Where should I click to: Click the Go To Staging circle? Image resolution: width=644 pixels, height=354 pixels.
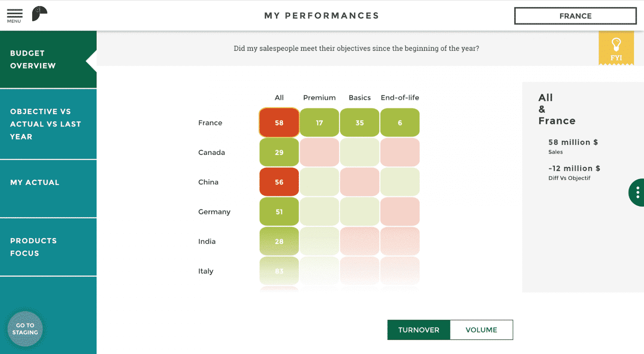(25, 329)
